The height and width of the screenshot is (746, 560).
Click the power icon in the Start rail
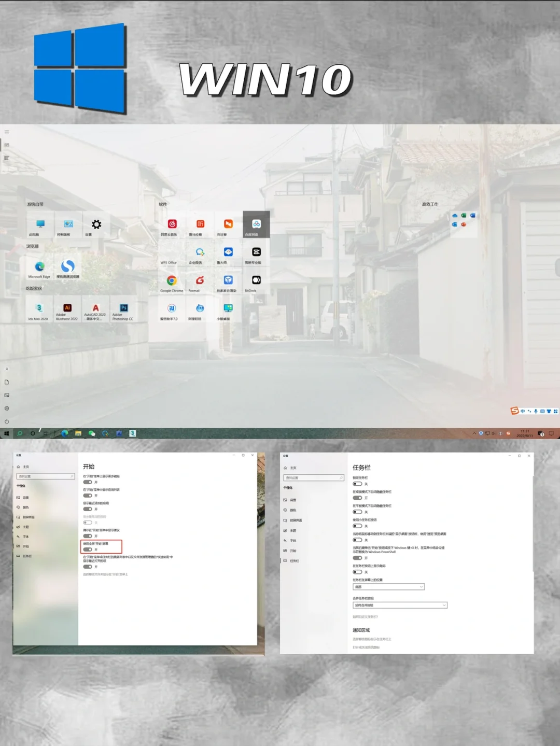coord(7,421)
